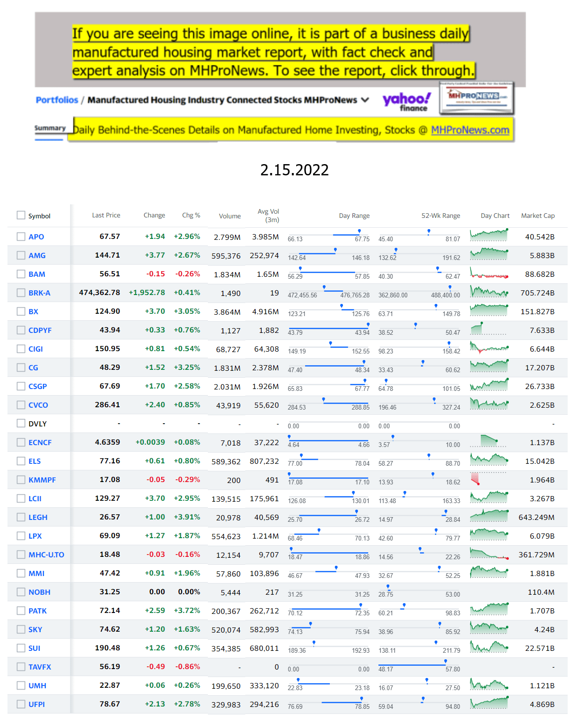This screenshot has height=728, width=570.
Task: Click the MHProNews logo thumbnail
Action: [477, 98]
